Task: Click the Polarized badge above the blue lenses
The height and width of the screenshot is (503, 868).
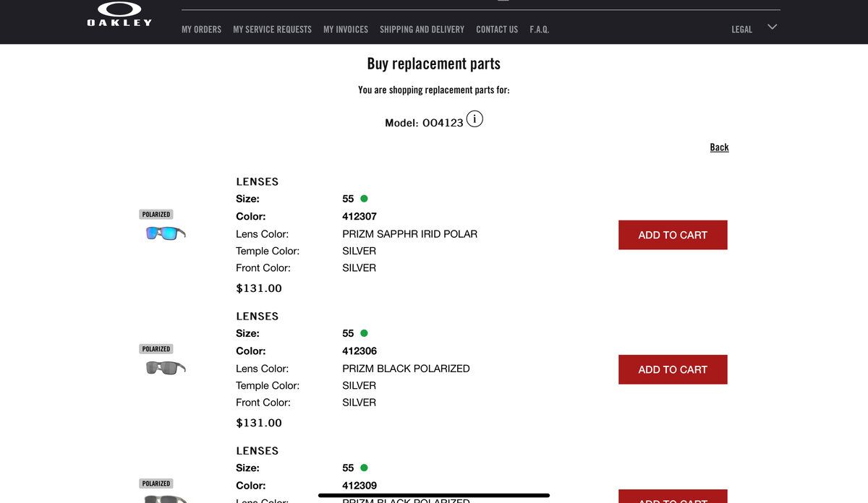Action: 156,215
